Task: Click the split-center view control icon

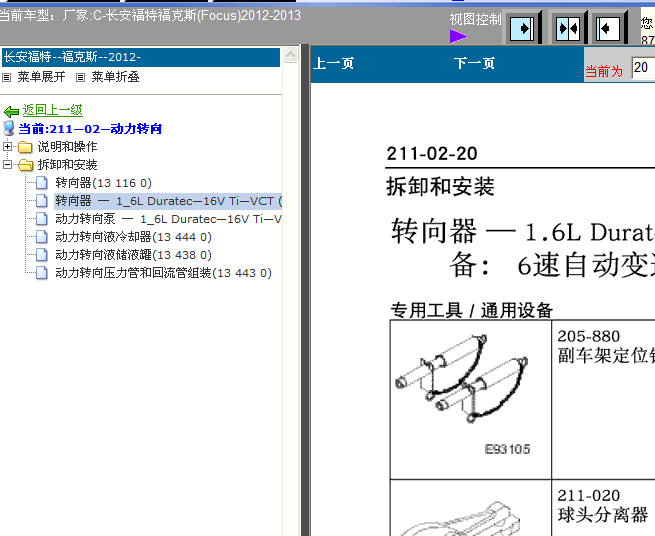Action: click(x=568, y=28)
